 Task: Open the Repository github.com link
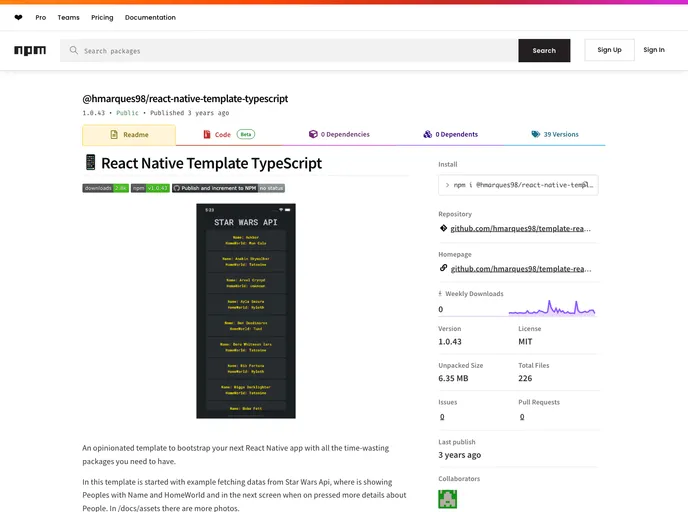click(x=520, y=229)
